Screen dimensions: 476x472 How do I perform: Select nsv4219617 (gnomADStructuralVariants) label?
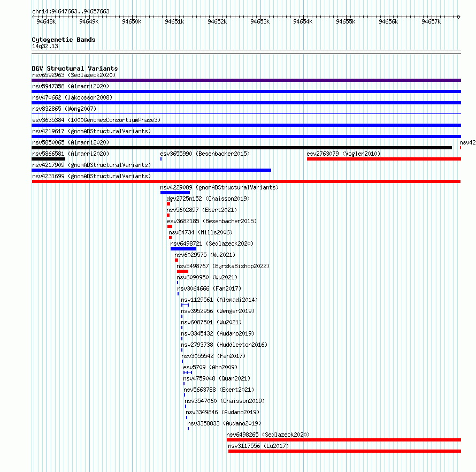point(91,131)
